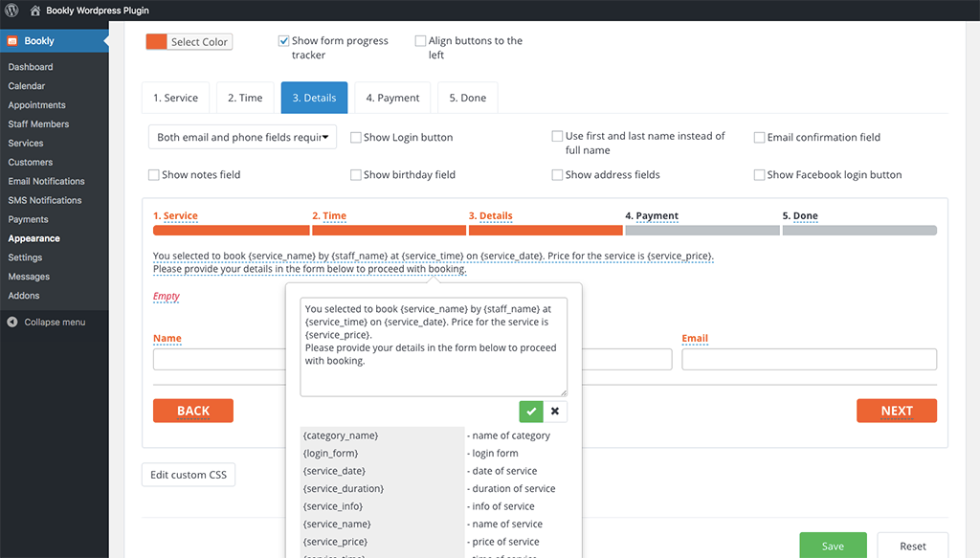Switch to the 5. Done tab
Screen dimensions: 980x558
[x=467, y=98]
